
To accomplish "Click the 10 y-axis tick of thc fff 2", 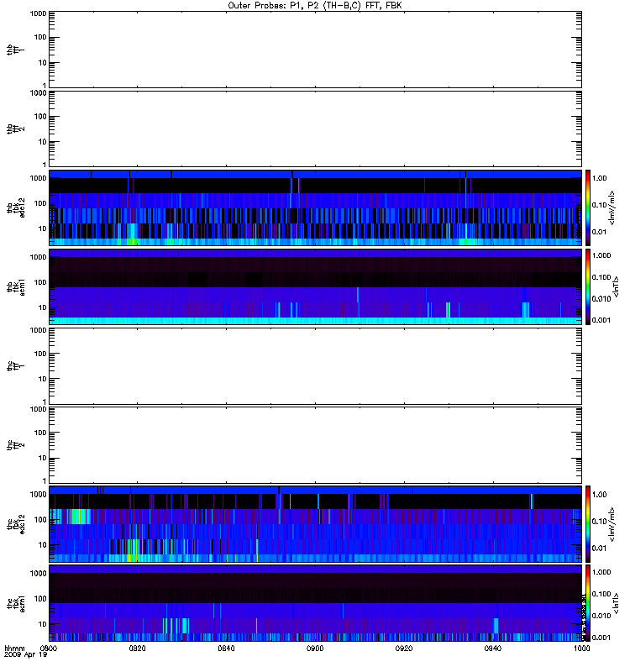I will (42, 458).
